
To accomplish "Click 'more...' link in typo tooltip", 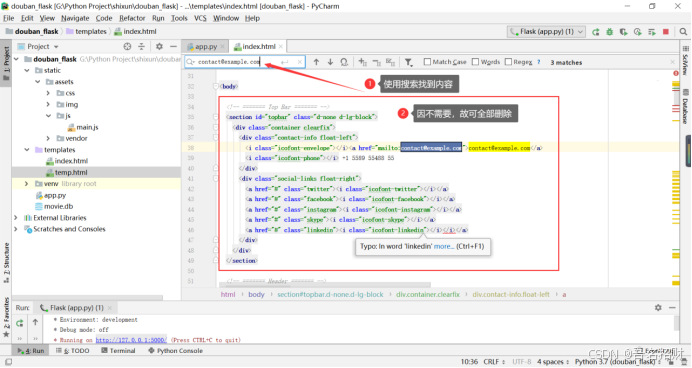I will (x=444, y=247).
